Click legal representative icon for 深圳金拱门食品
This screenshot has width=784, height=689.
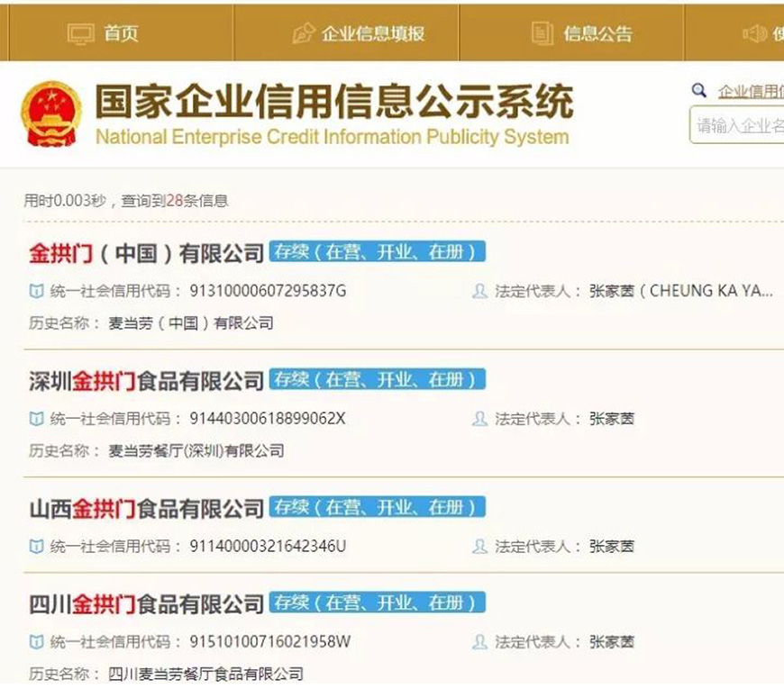tap(479, 419)
